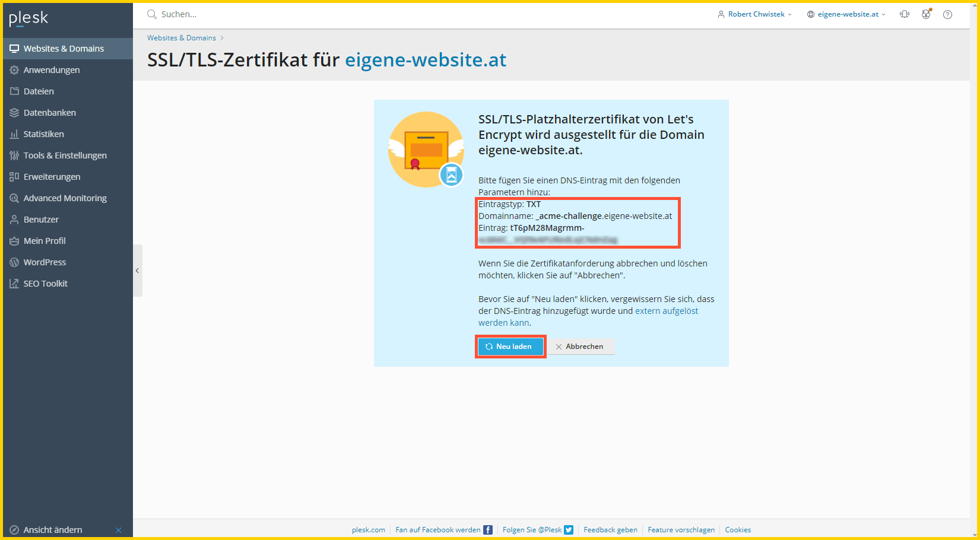This screenshot has width=980, height=540.
Task: Open Feature vorschlagen link
Action: tap(681, 530)
